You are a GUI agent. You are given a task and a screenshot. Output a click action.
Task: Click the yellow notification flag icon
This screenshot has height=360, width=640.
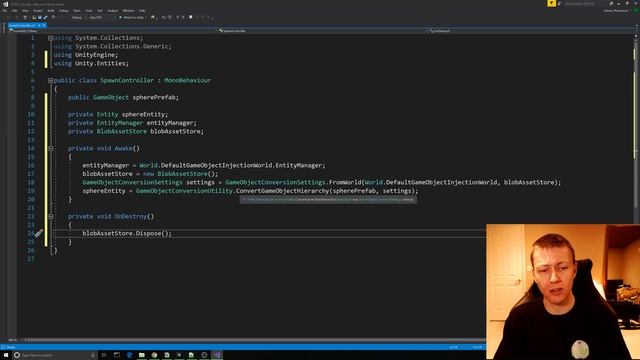click(x=551, y=3)
